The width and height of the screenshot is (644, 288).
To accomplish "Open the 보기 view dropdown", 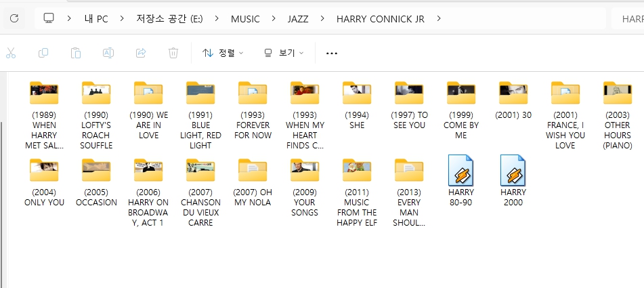I will pos(284,53).
